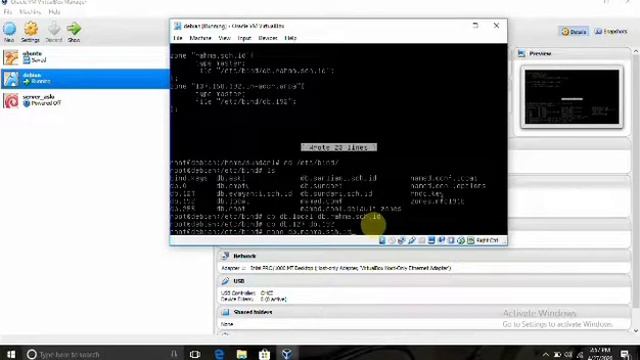Open Task View from the taskbar

tap(195, 354)
